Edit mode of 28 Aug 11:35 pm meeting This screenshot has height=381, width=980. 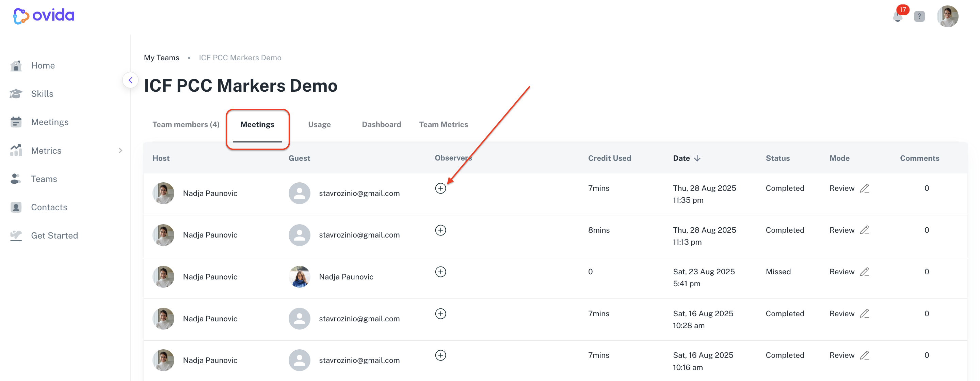(864, 188)
